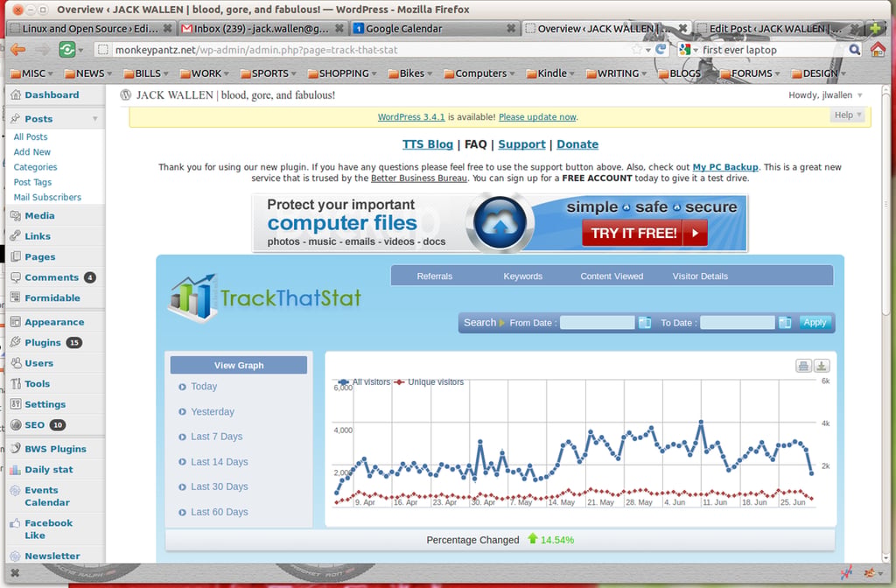Open the MISC bookmarks folder
Image resolution: width=896 pixels, height=588 pixels.
tap(32, 73)
